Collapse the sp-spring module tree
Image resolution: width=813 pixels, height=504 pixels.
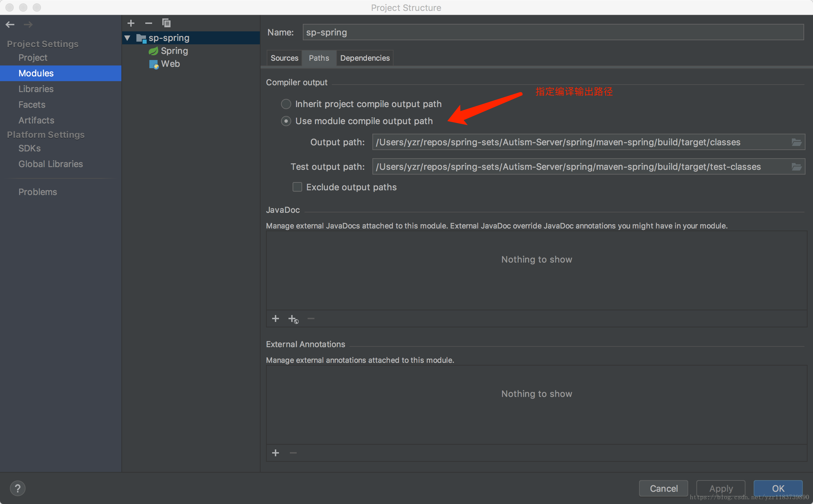pyautogui.click(x=127, y=38)
